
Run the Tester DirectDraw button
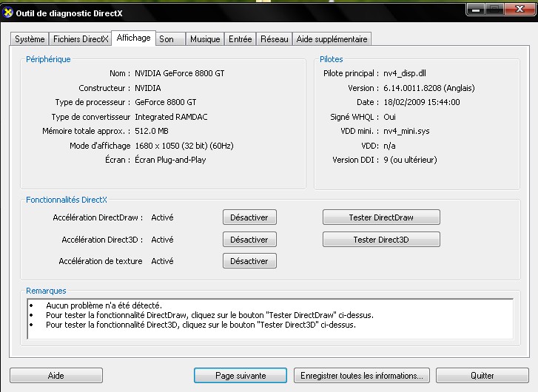coord(381,217)
